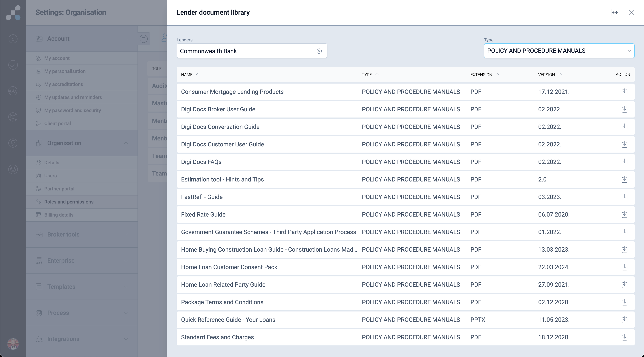Viewport: 644px width, 357px height.
Task: Download Quick Reference Guide PPTX file
Action: [624, 320]
